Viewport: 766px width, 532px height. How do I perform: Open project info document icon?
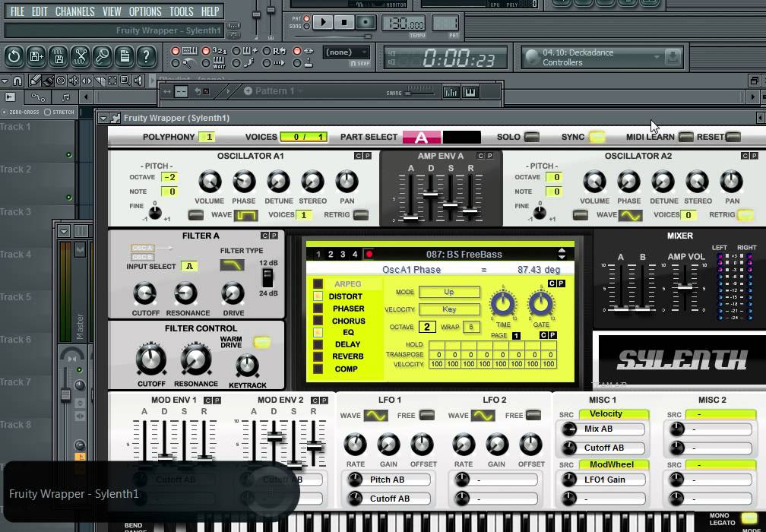125,57
